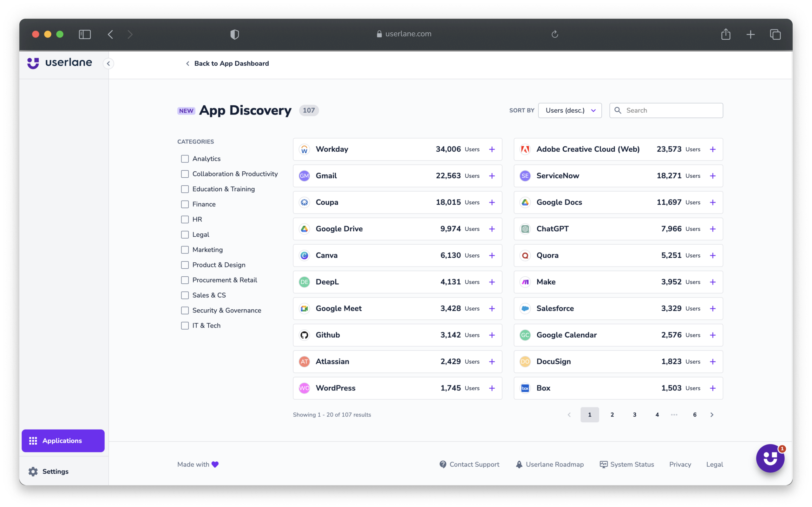Screen dimensions: 812x507
Task: Add ServiceNow using its plus icon
Action: click(712, 176)
